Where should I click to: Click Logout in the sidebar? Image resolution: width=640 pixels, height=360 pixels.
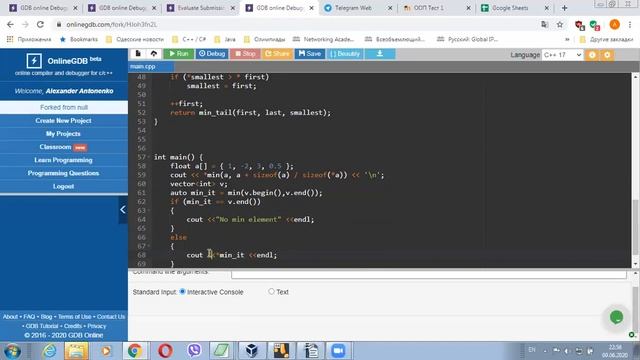[x=63, y=186]
